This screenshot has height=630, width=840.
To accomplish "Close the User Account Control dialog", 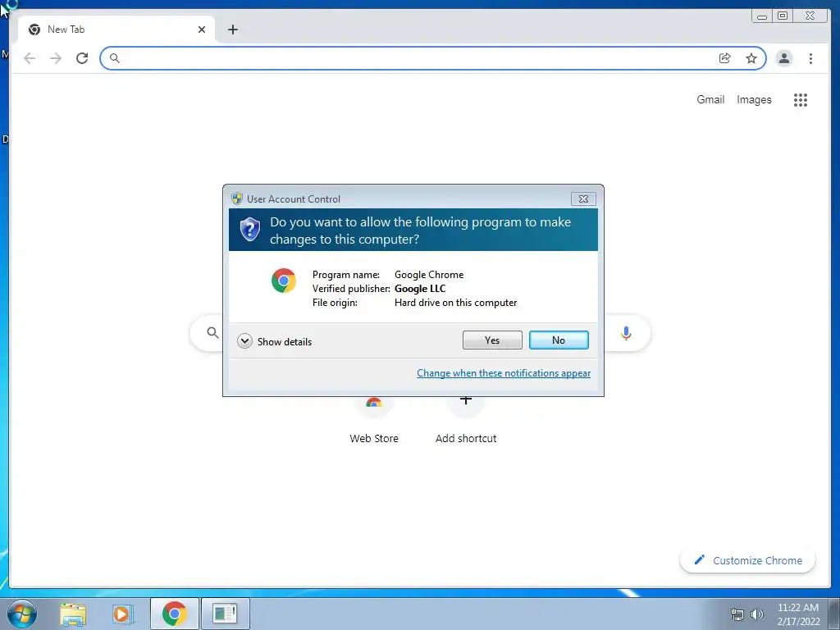I will coord(583,199).
